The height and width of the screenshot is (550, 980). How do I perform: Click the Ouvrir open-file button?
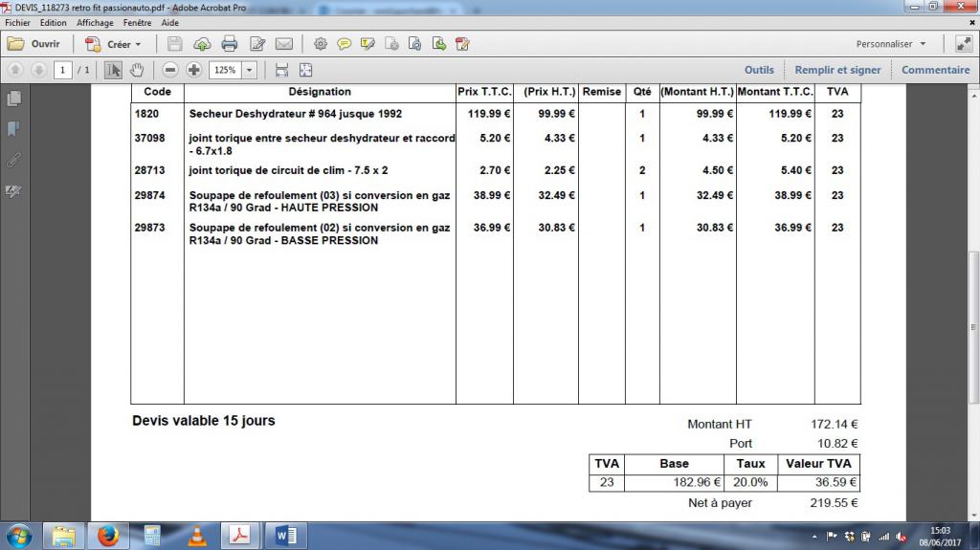(33, 44)
